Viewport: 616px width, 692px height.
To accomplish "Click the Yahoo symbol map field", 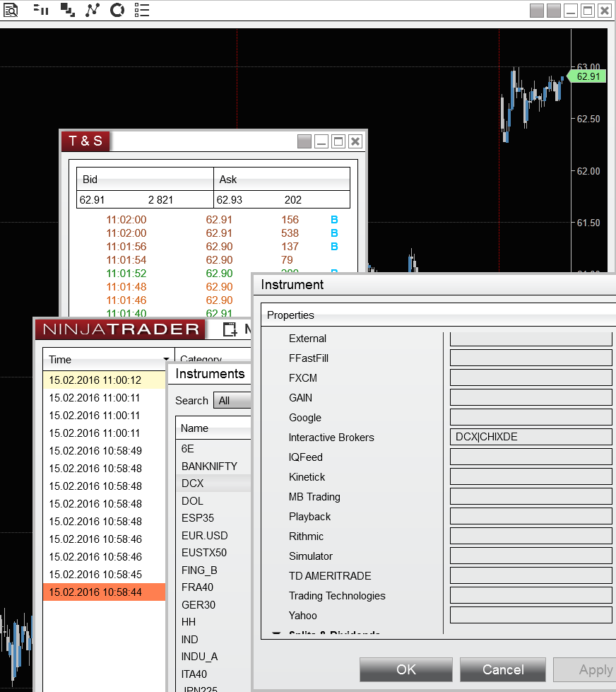I will pos(531,615).
